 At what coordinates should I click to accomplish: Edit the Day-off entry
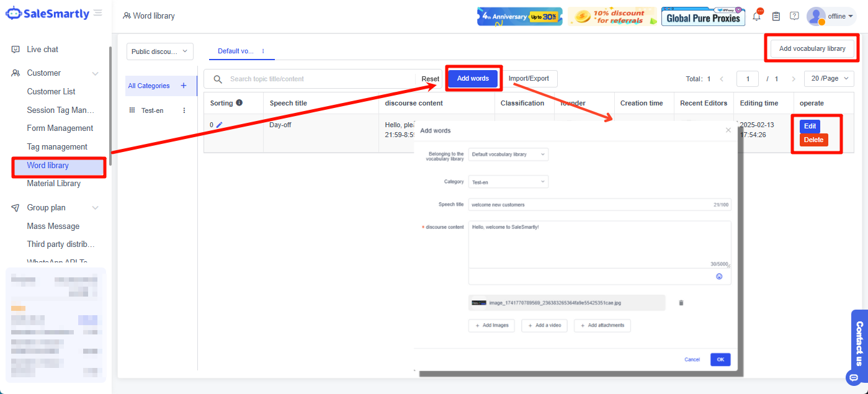tap(810, 127)
